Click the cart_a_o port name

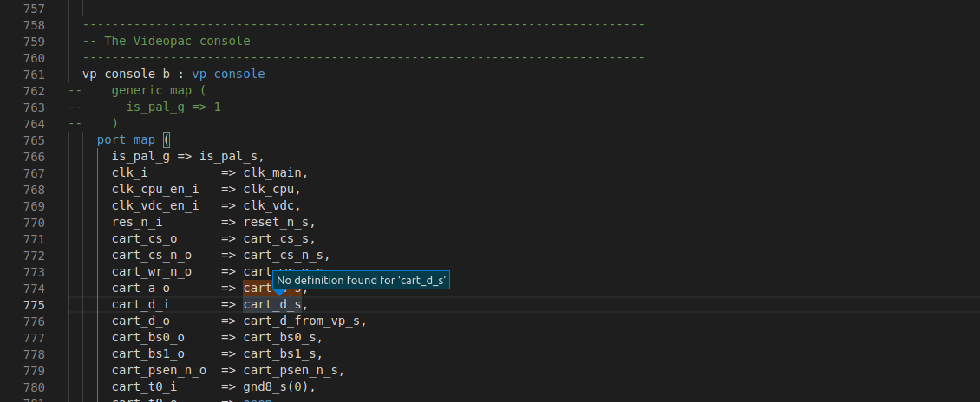click(x=140, y=289)
